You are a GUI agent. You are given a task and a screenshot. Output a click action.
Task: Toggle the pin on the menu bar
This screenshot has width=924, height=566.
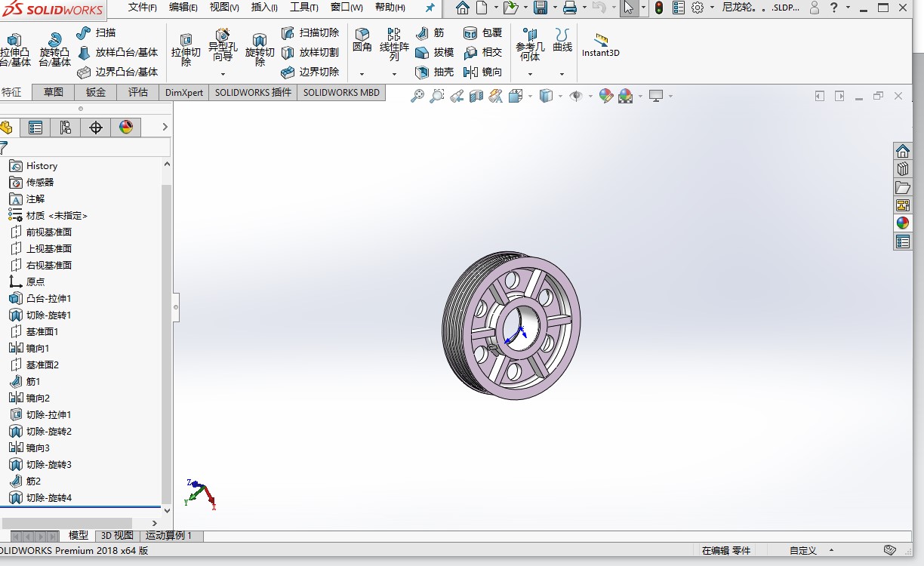pyautogui.click(x=430, y=8)
